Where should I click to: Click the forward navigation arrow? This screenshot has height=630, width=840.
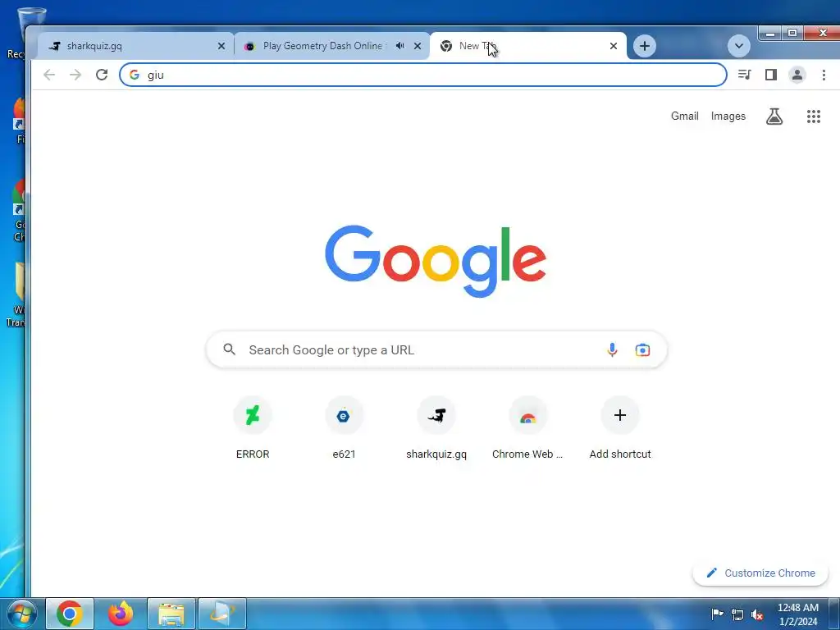coord(75,75)
